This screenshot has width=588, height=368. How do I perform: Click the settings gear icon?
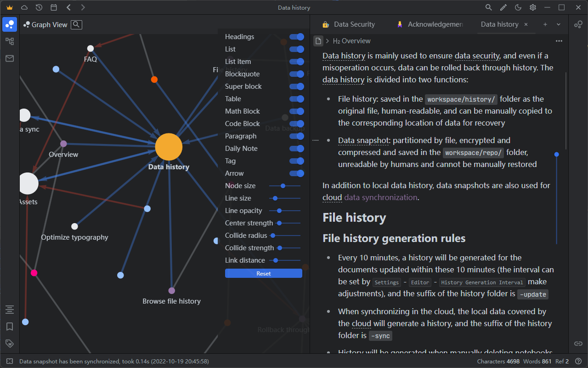[x=533, y=7]
